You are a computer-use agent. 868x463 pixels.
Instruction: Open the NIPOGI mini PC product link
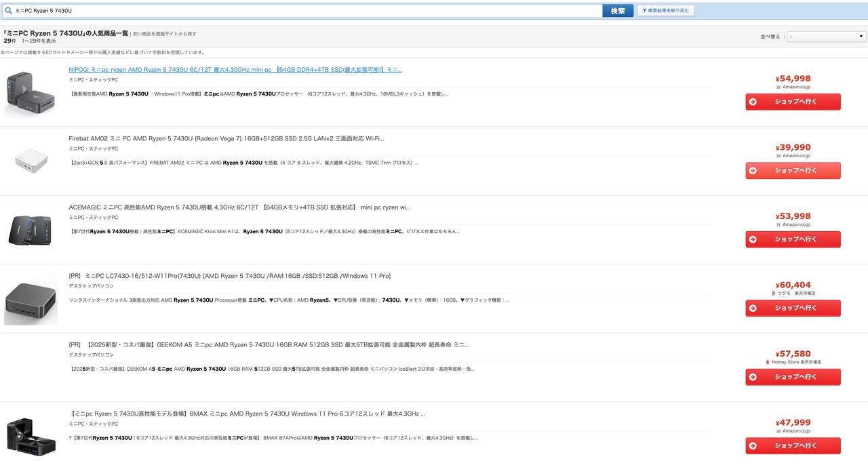click(x=235, y=70)
